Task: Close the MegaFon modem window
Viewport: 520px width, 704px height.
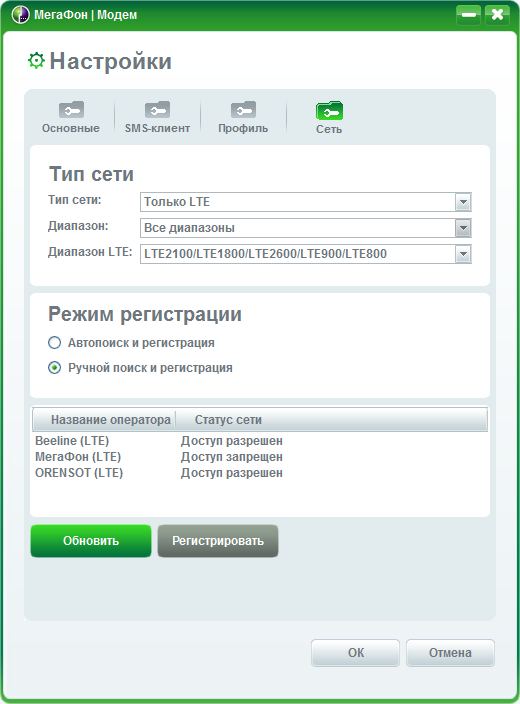Action: point(497,15)
